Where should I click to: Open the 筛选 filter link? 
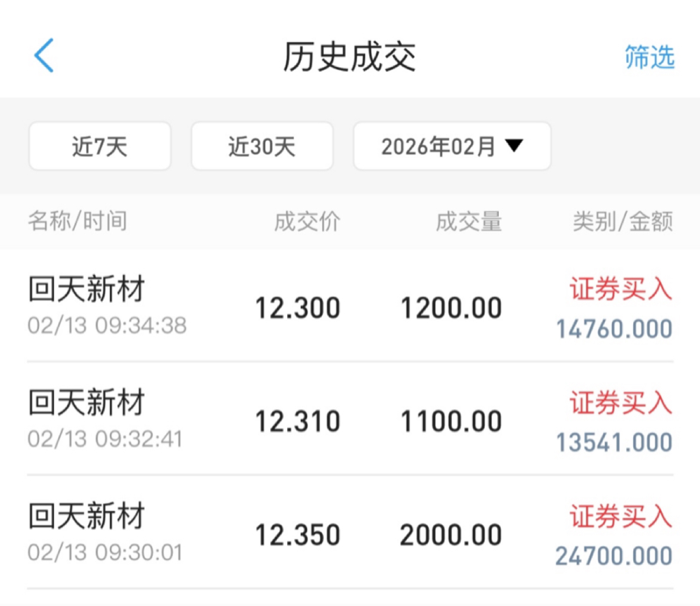click(649, 57)
